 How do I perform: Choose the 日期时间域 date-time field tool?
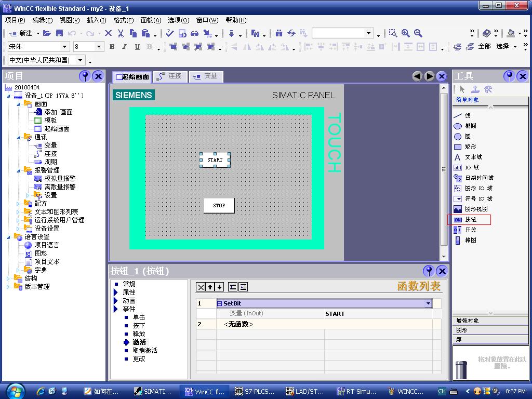[478, 178]
